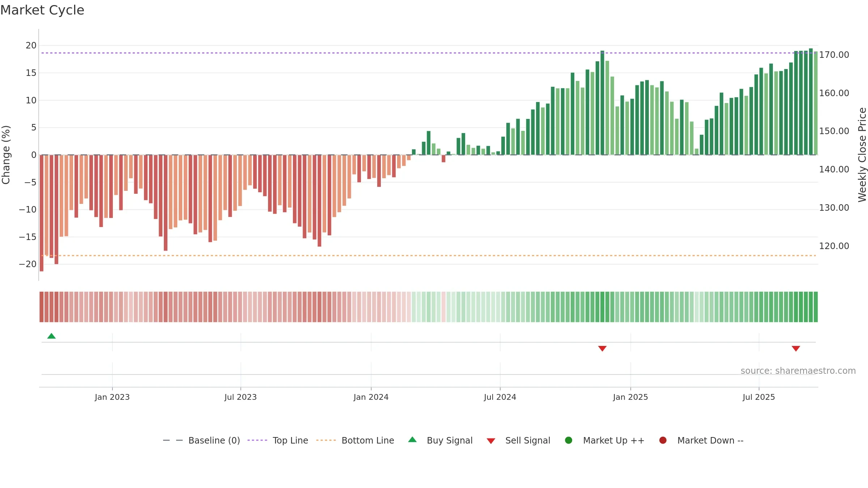The height and width of the screenshot is (488, 868).
Task: Click the −20 tick on Change axis
Action: 28,264
